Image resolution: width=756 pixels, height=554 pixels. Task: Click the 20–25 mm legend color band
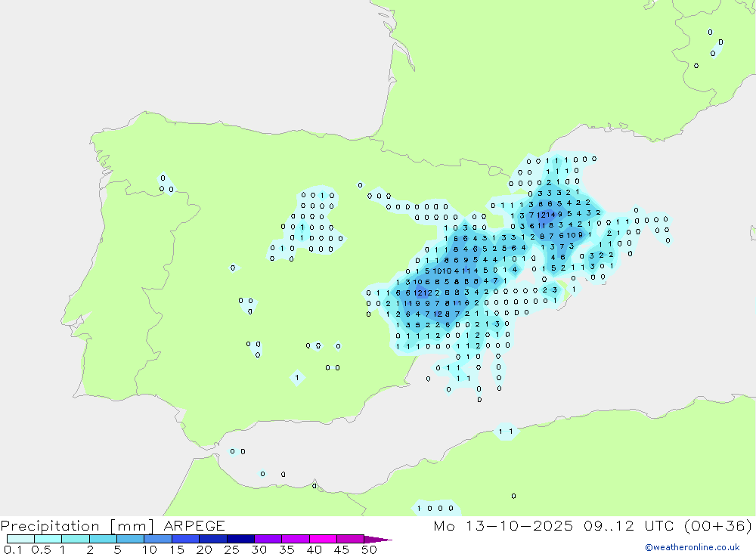click(x=212, y=539)
